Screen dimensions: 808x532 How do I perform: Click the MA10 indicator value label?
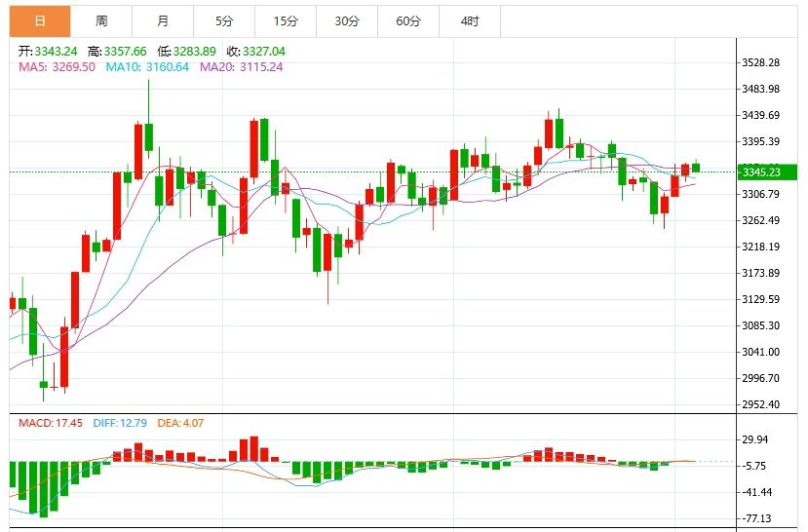coord(147,66)
